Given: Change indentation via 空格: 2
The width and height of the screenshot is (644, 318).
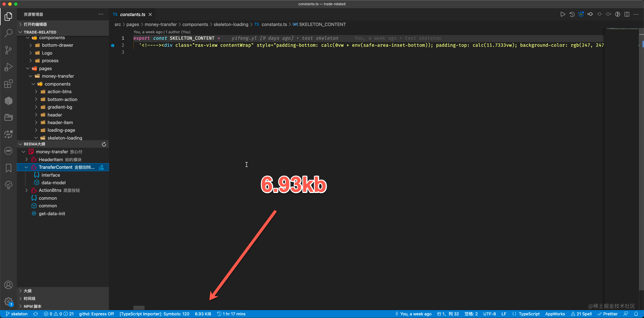Looking at the screenshot, I should point(471,314).
